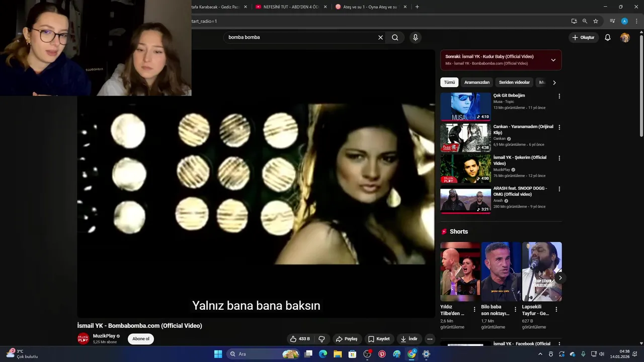Open Pinterest from taskbar
The image size is (644, 362).
[382, 354]
